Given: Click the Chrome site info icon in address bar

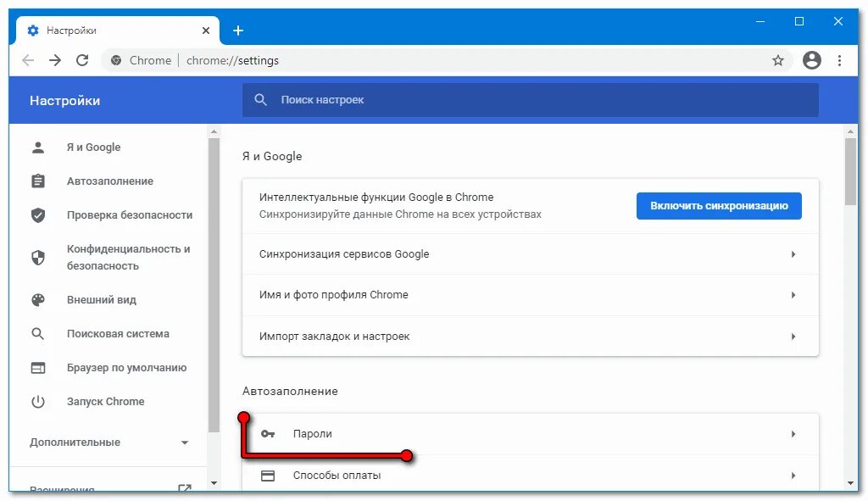Looking at the screenshot, I should 116,60.
